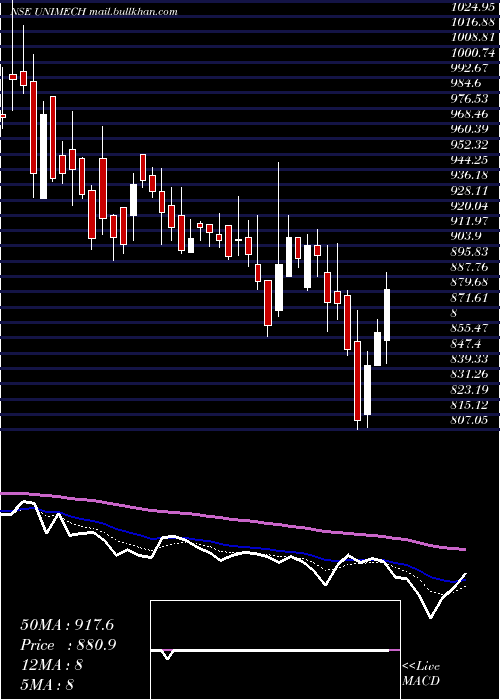Select the 968.46 price label
Image resolution: width=500 pixels, height=700 pixels.
click(470, 114)
